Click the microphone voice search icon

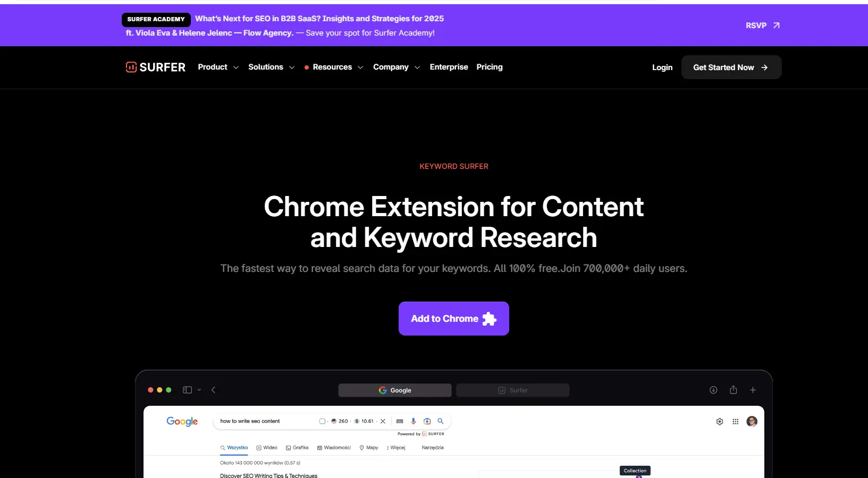[x=414, y=421]
